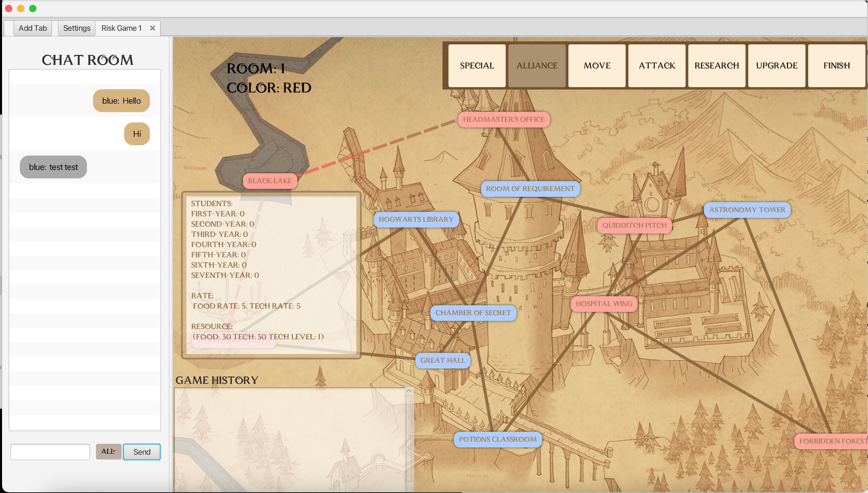This screenshot has height=493, width=868.
Task: Choose the MOVE action button
Action: click(x=597, y=66)
